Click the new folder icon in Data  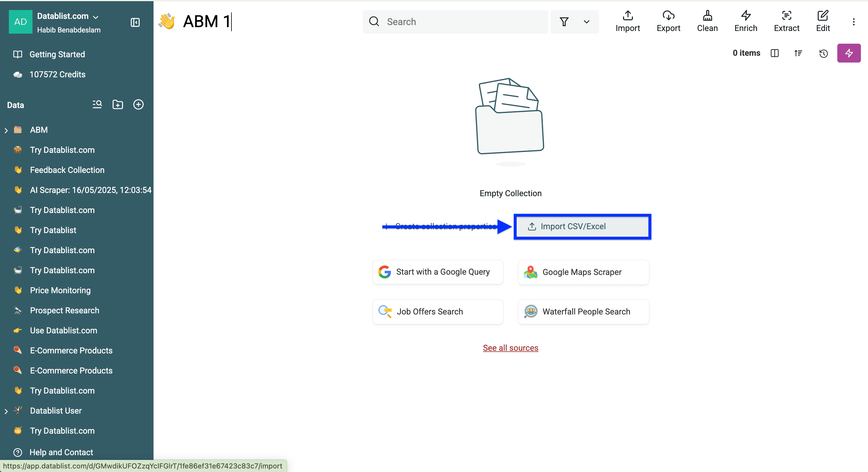coord(118,105)
